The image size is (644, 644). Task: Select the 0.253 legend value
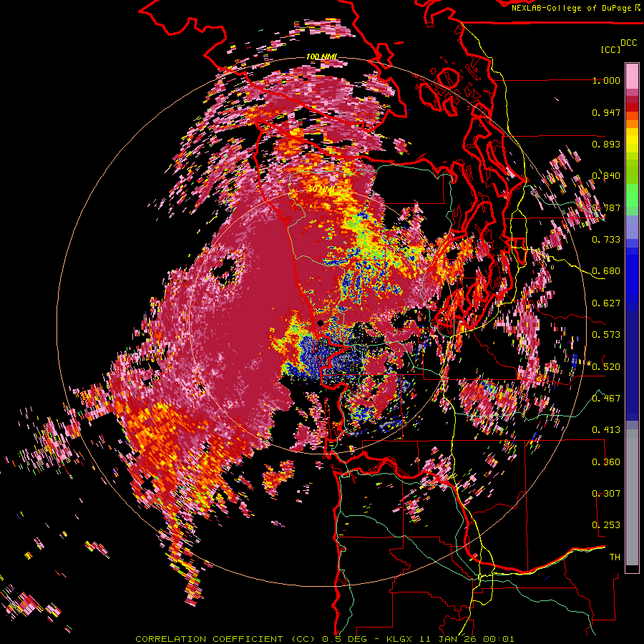coord(606,525)
